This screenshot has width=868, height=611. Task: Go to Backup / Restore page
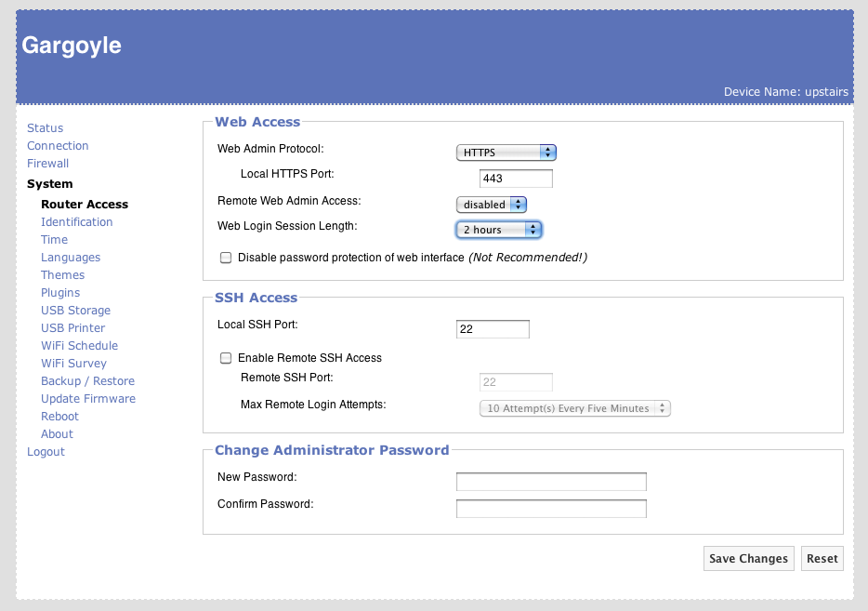coord(87,381)
